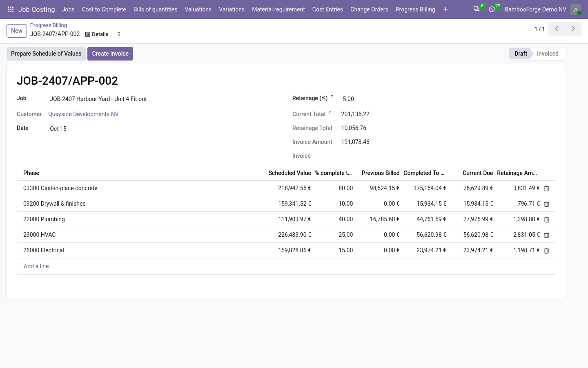
Task: Sort by the Scheduled Value column header
Action: pos(290,173)
